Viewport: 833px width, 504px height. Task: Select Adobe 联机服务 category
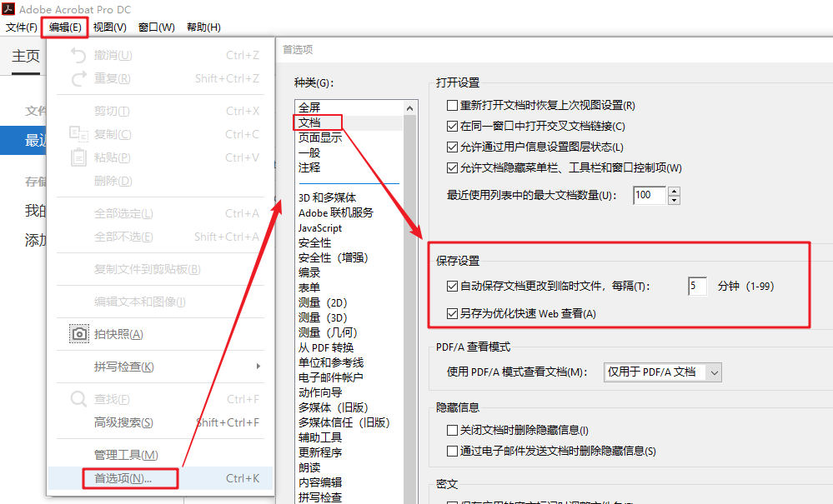336,212
